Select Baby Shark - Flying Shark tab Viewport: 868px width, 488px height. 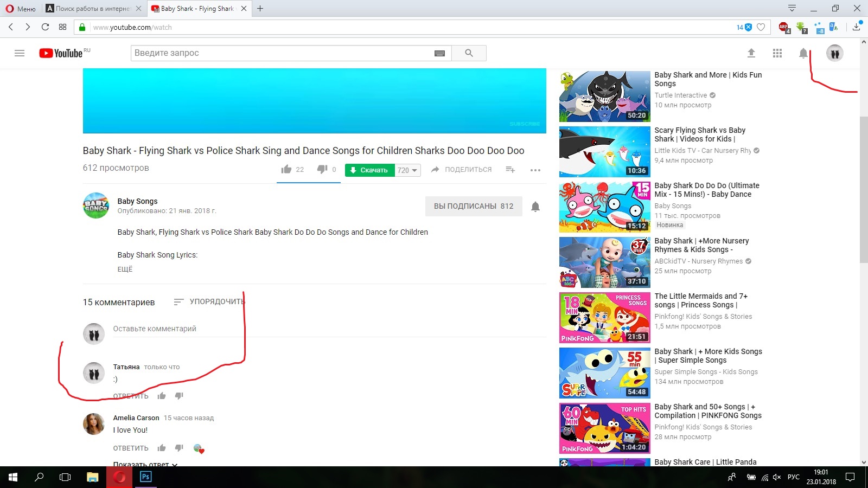199,9
